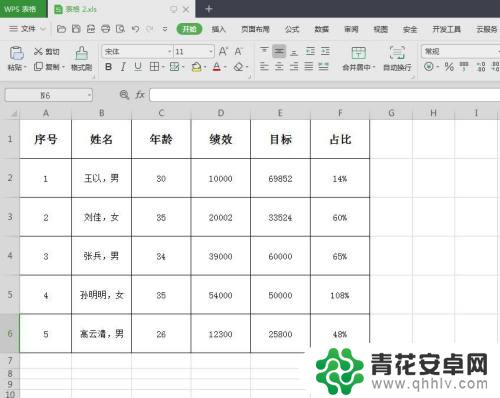
Task: Click the Wrap Text icon
Action: pyautogui.click(x=397, y=53)
